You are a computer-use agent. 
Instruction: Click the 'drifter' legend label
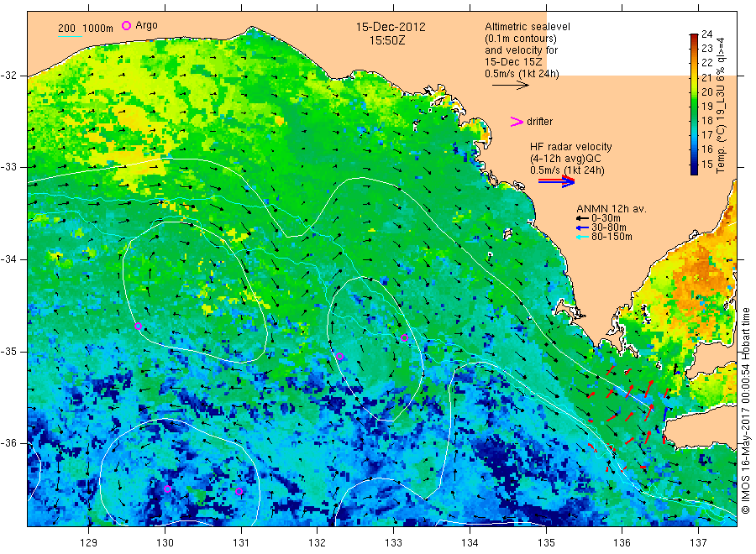(x=539, y=122)
